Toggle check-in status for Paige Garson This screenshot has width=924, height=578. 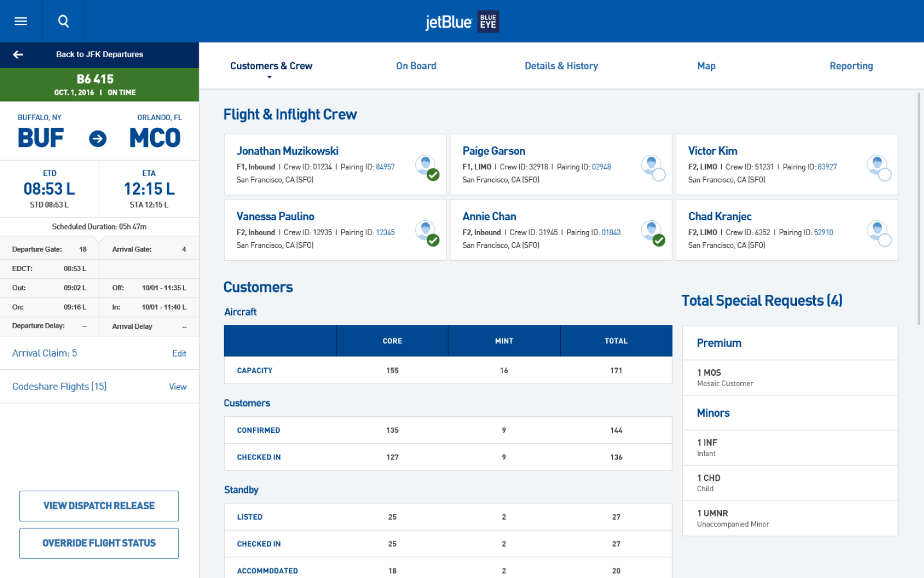pos(658,175)
